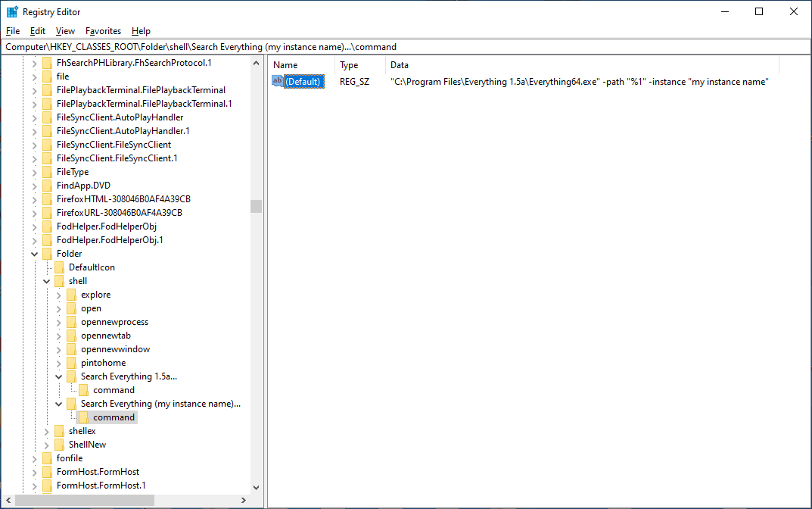Sort values by Name column header
812x509 pixels.
[301, 65]
